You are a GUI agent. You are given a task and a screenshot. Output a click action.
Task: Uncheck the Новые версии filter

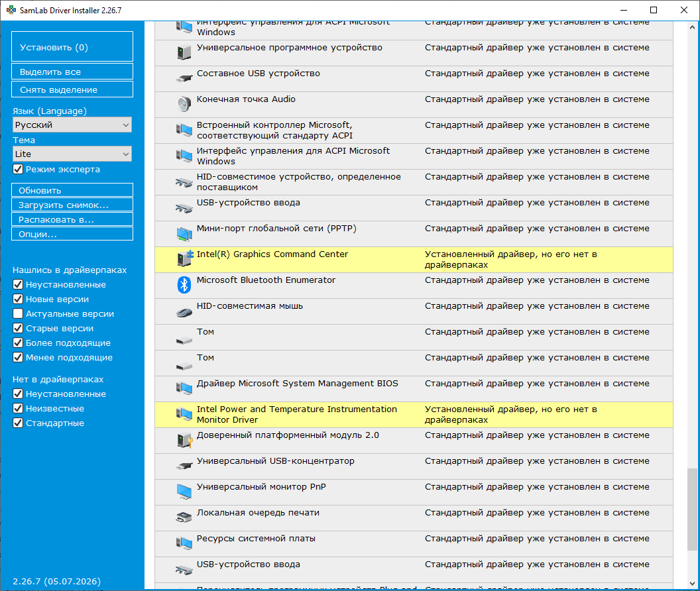pyautogui.click(x=18, y=299)
